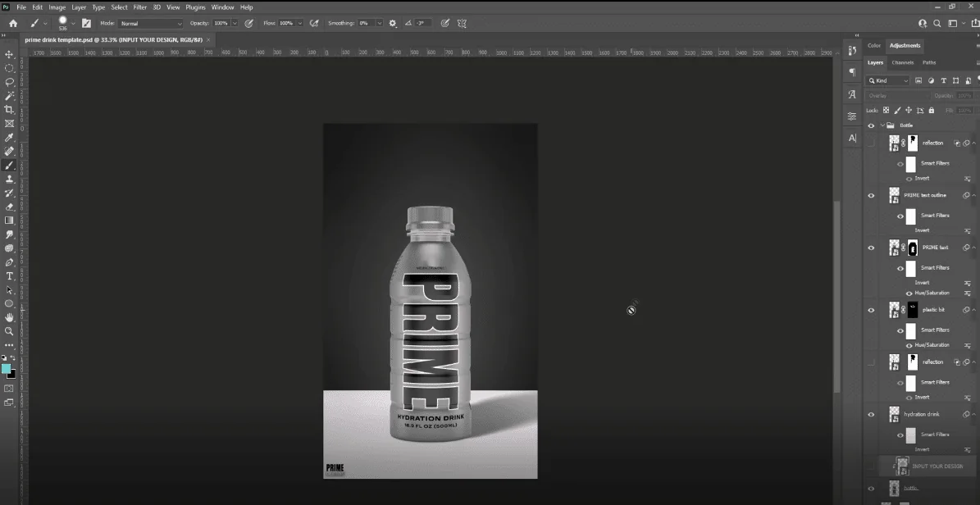Collapse PRIME text outline layer effects
The height and width of the screenshot is (505, 980).
[973, 196]
